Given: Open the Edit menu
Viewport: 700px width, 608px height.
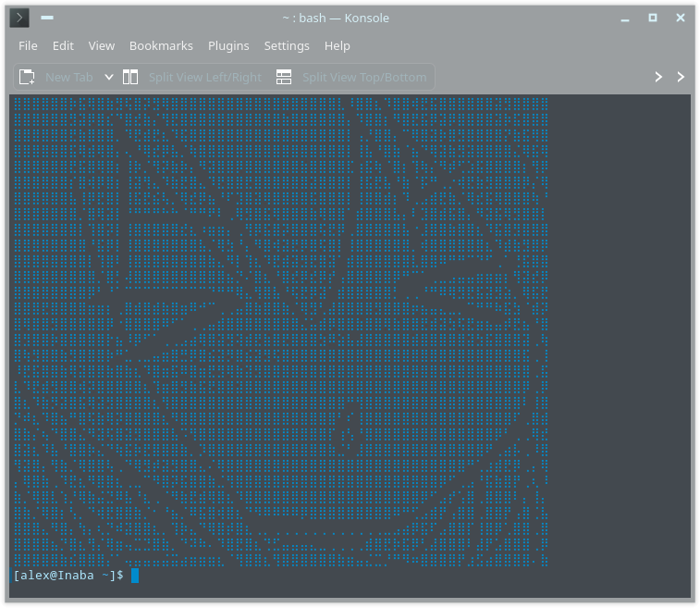Looking at the screenshot, I should (63, 45).
